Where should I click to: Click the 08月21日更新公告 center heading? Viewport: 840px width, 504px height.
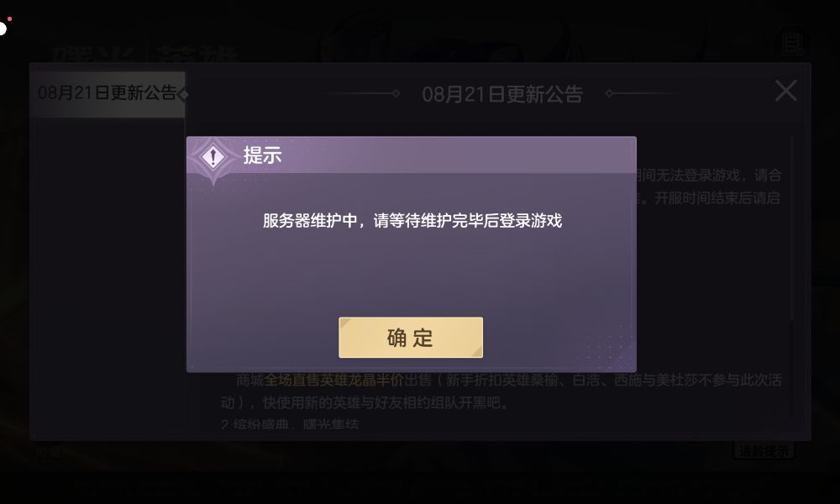[502, 94]
